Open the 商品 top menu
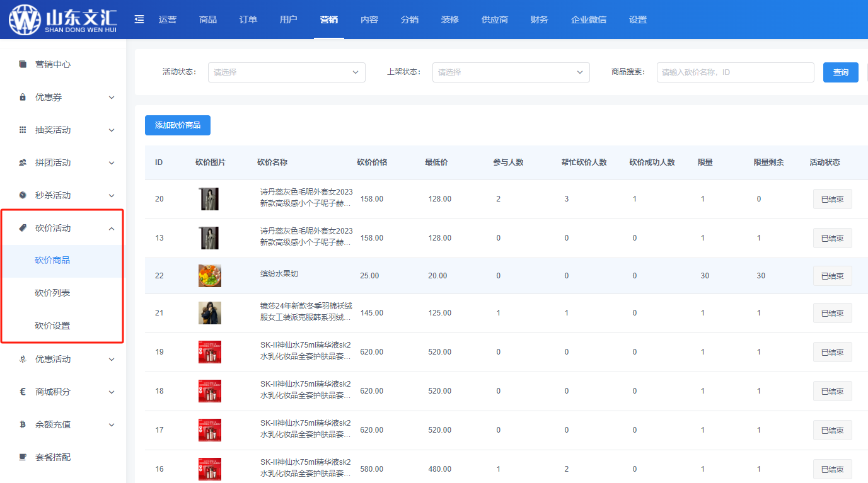Viewport: 868px width, 483px height. coord(208,20)
